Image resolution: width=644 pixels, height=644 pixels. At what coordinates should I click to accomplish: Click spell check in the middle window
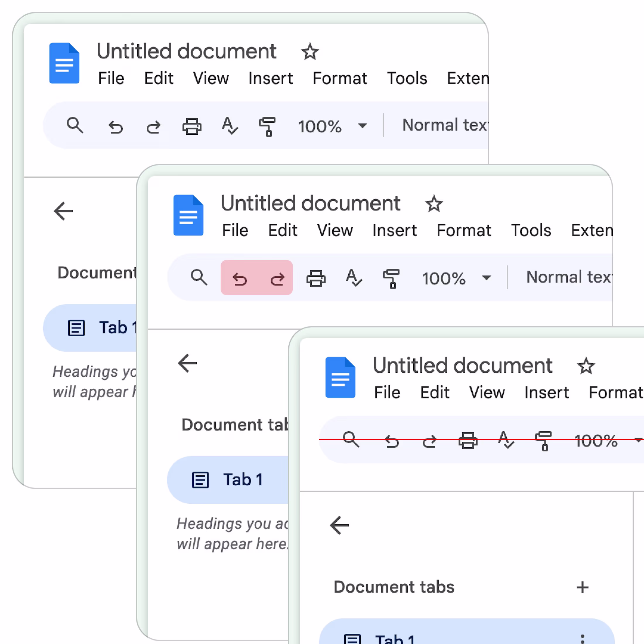click(x=354, y=278)
